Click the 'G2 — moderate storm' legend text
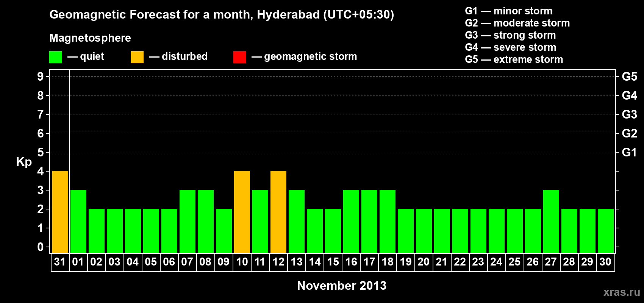The width and height of the screenshot is (644, 303). [517, 23]
